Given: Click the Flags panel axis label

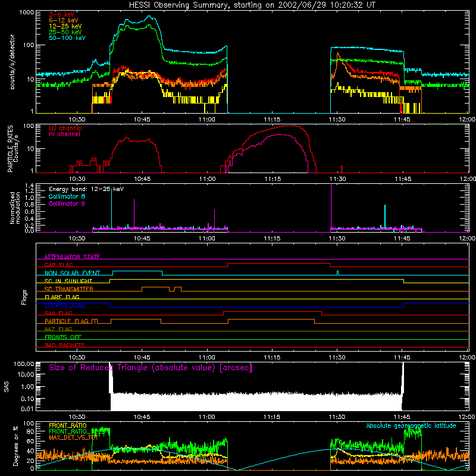Looking at the screenshot, I should [24, 297].
